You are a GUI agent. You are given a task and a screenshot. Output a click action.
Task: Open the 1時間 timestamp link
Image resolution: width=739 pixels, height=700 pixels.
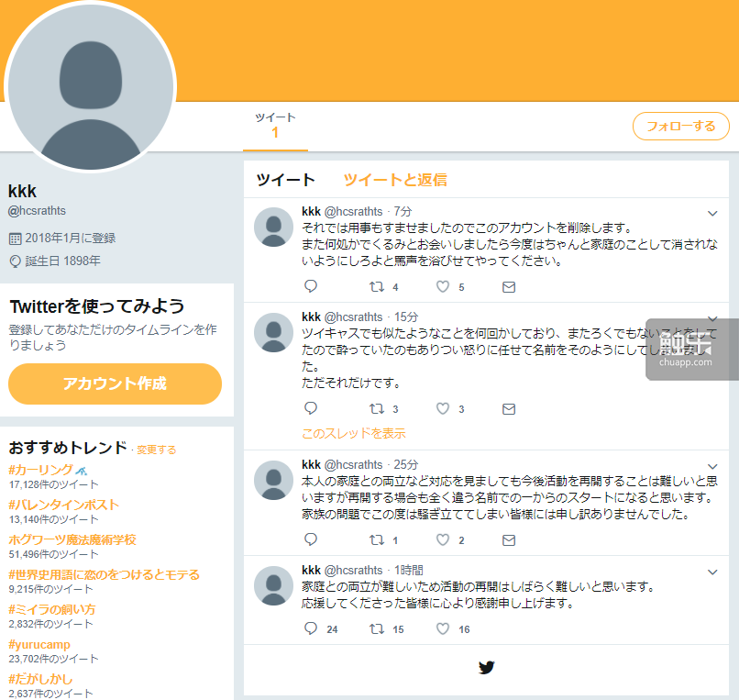(408, 571)
